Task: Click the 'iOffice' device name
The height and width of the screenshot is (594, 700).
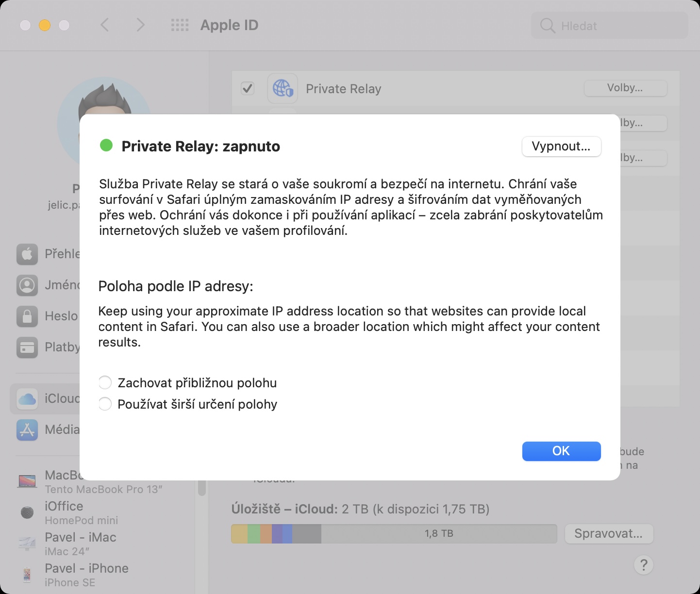Action: click(x=64, y=506)
